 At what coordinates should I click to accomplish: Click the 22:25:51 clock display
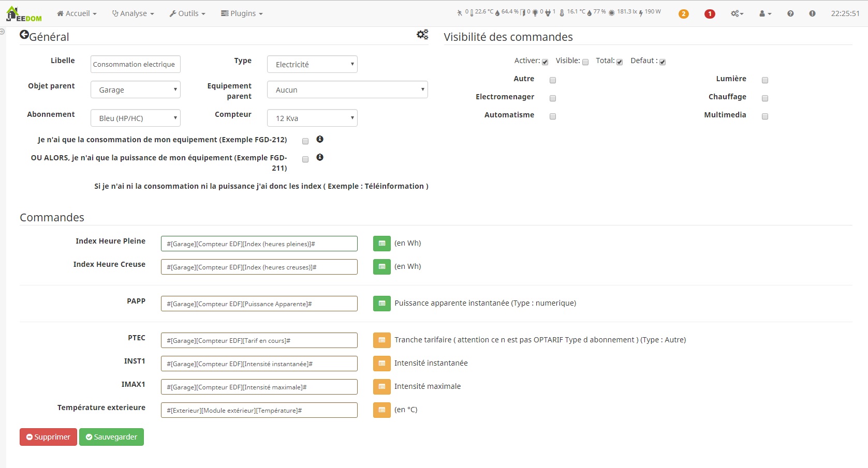click(845, 13)
